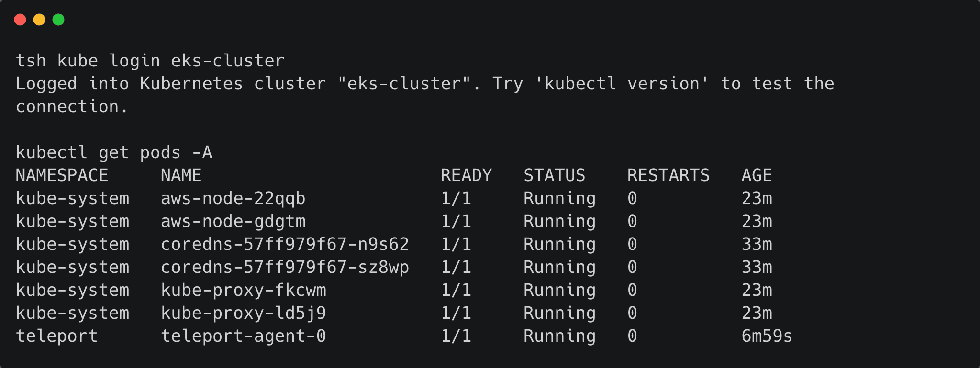Click the 6m59s age value
This screenshot has width=980, height=368.
[x=767, y=336]
